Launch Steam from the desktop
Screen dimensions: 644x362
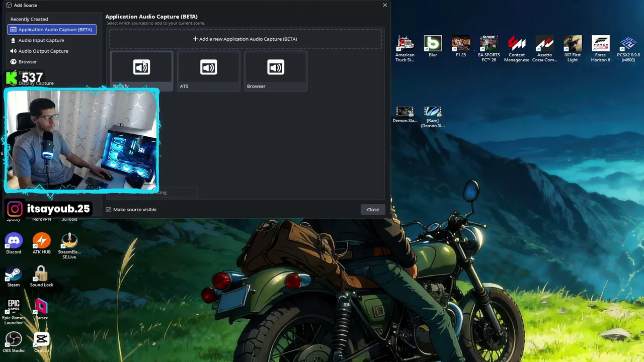coord(14,277)
